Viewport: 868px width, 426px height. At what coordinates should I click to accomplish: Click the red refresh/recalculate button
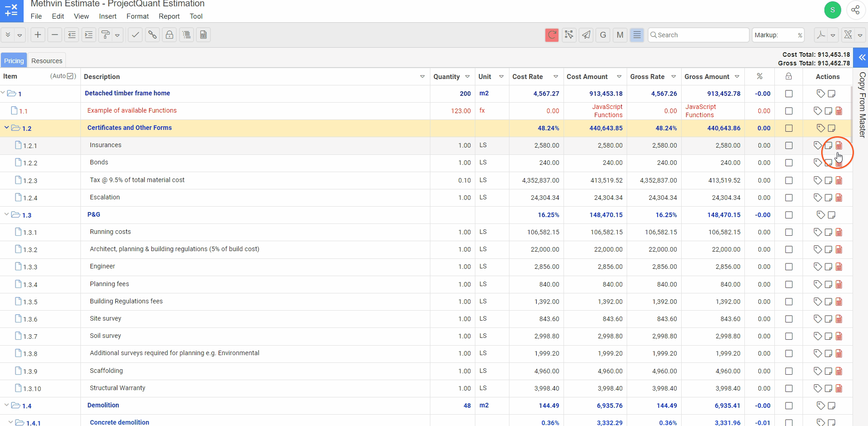tap(552, 35)
